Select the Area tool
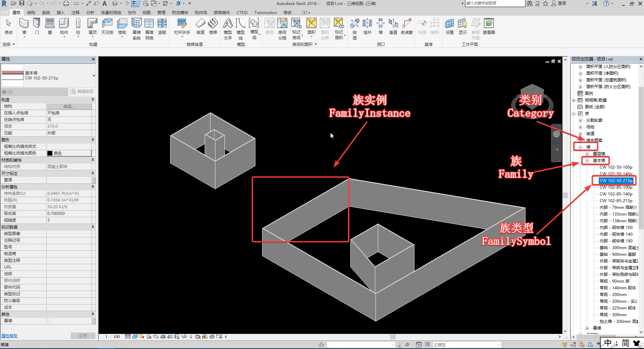This screenshot has height=349, width=644. 311,27
